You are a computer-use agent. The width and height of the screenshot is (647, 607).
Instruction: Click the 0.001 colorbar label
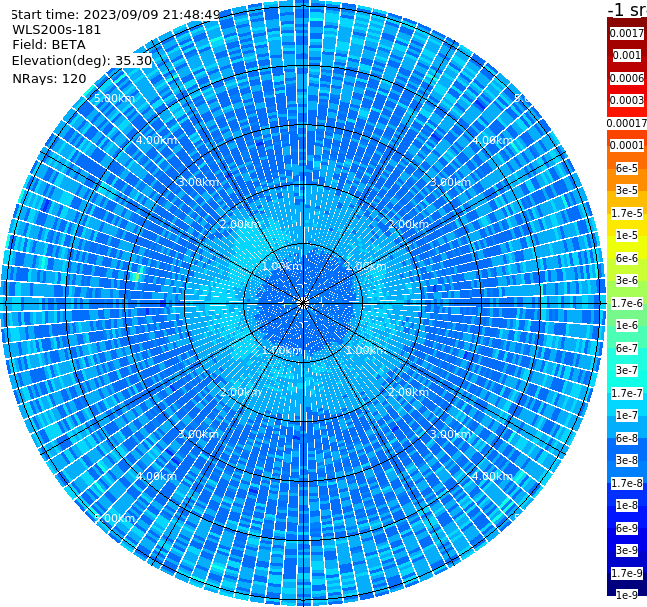pyautogui.click(x=627, y=55)
